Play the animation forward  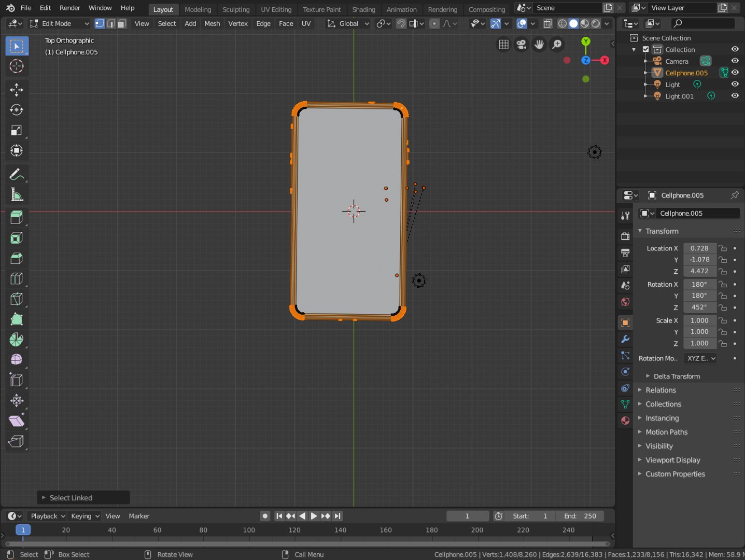[x=314, y=516]
